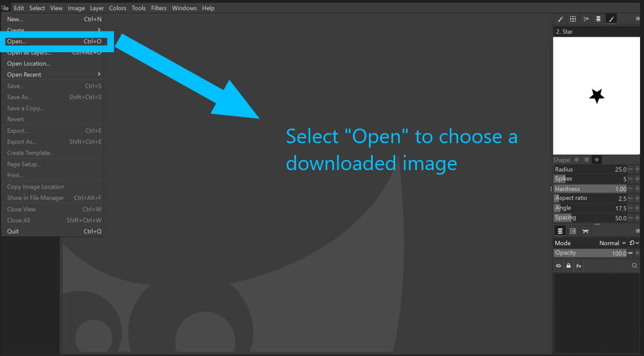
Task: Click the Save As... menu entry
Action: coord(53,97)
